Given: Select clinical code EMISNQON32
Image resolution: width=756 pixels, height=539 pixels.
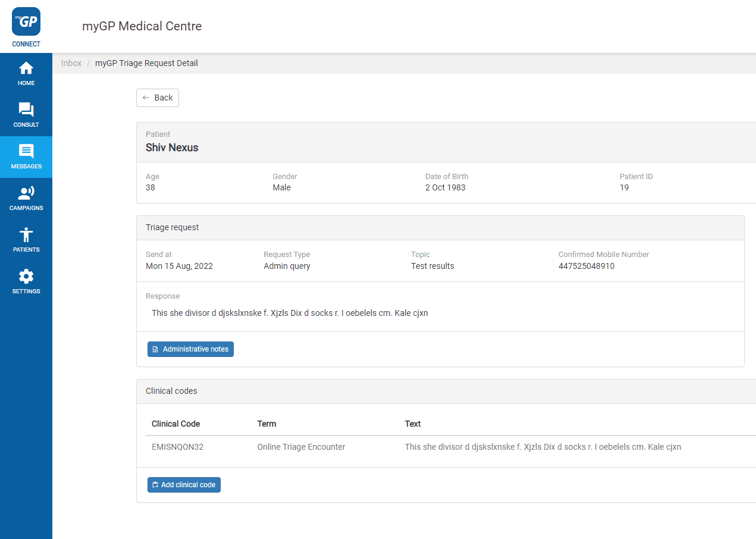Looking at the screenshot, I should tap(178, 447).
